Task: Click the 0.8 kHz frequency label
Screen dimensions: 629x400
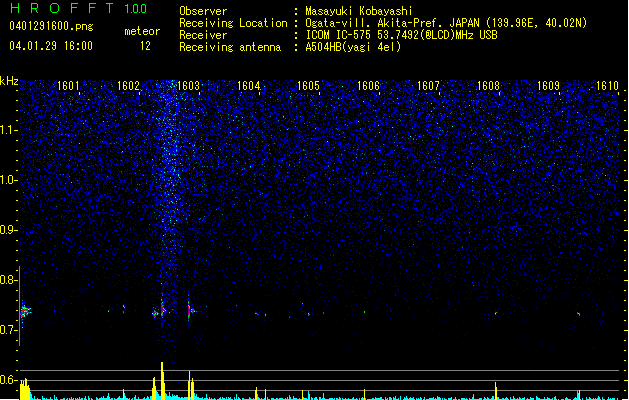Action: pyautogui.click(x=8, y=280)
